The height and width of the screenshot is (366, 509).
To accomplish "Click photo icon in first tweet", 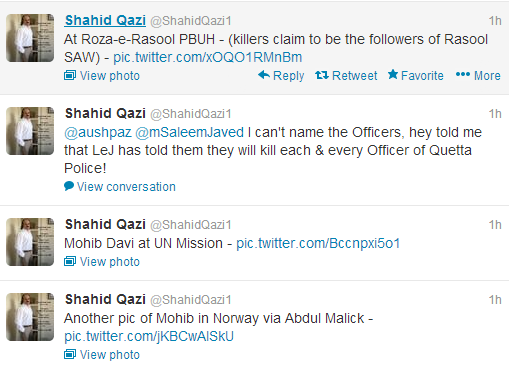I will click(70, 76).
